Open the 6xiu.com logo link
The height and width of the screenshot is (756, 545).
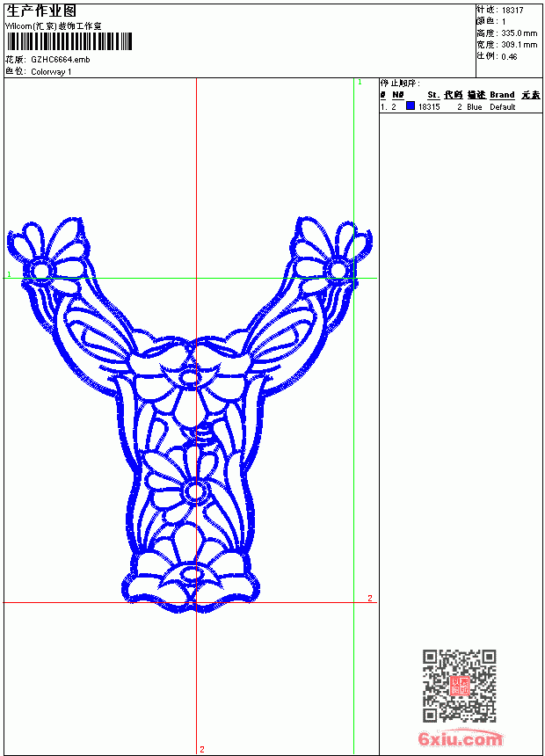(x=460, y=738)
